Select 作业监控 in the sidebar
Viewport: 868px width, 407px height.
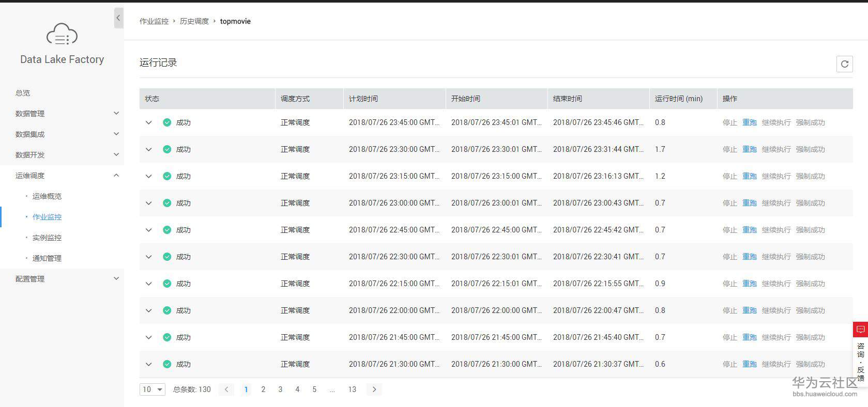pyautogui.click(x=47, y=217)
